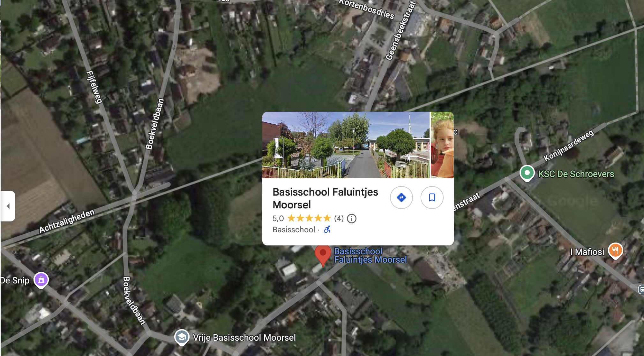
Task: Click the KSC De Schroevers green marker
Action: pos(527,174)
